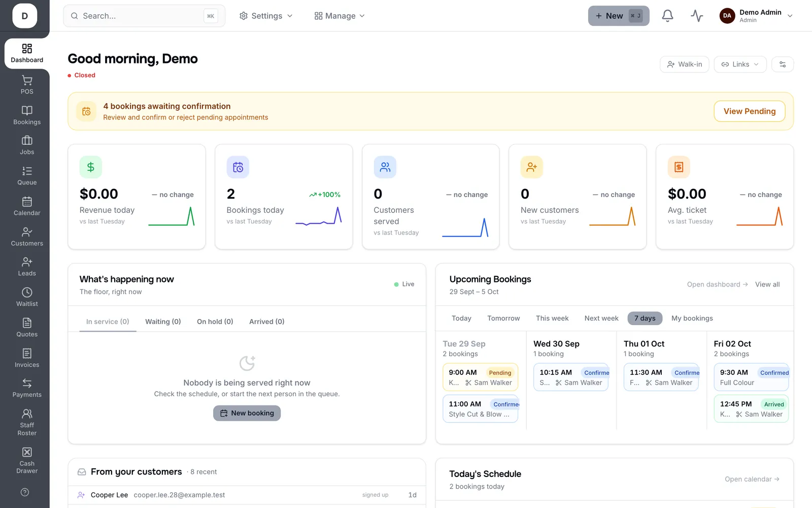Expand the Manage dropdown

coord(340,16)
